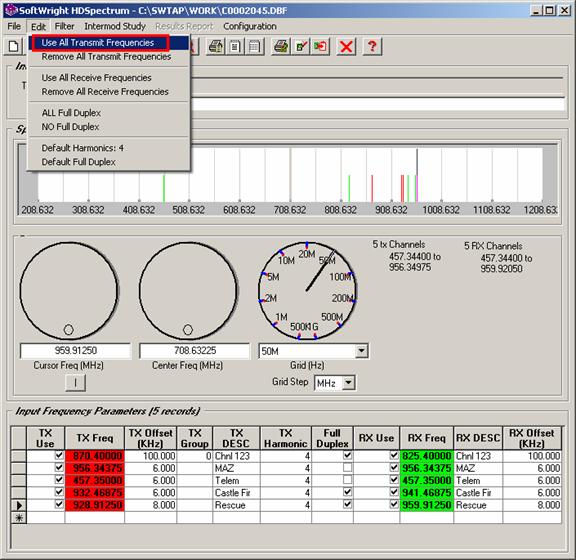
Task: Click the RX DESC cell Castle Fir
Action: (x=478, y=493)
